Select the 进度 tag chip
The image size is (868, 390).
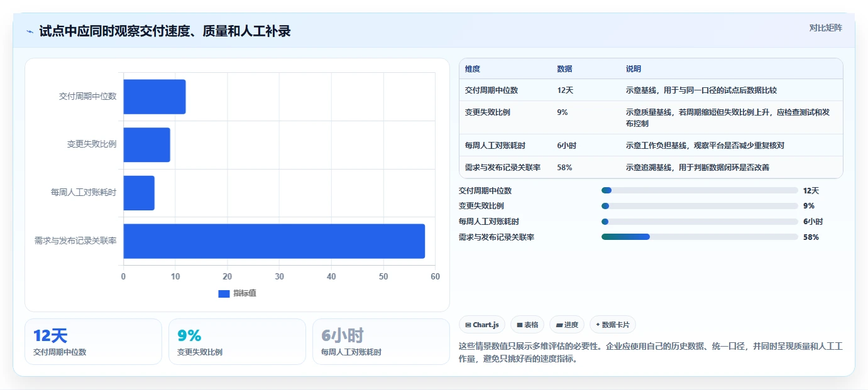(x=567, y=325)
